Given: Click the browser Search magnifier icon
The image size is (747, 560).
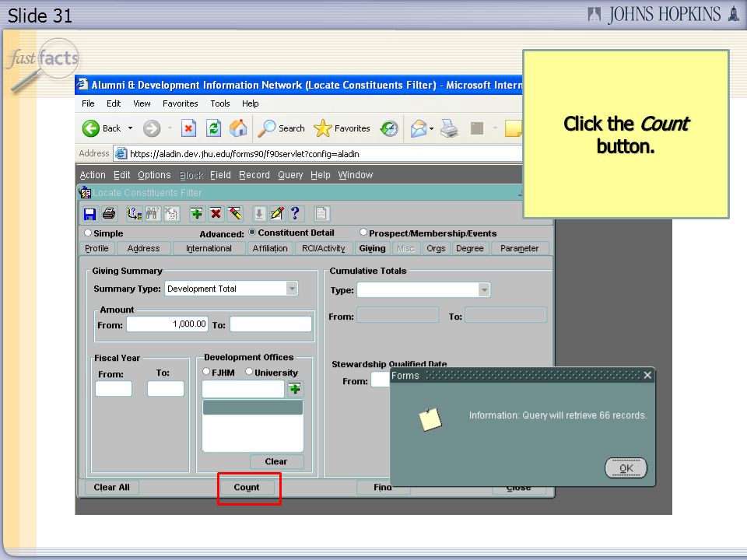Looking at the screenshot, I should tap(266, 128).
